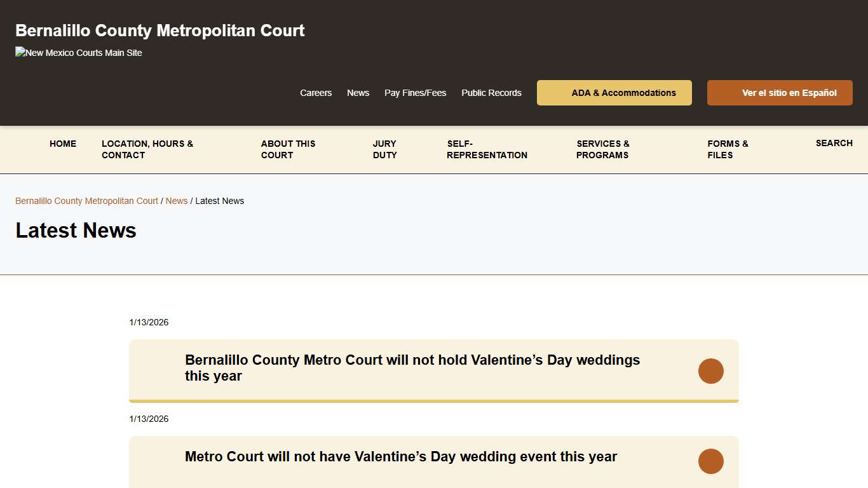The width and height of the screenshot is (868, 488).
Task: Click the Careers link in the header
Action: [316, 93]
